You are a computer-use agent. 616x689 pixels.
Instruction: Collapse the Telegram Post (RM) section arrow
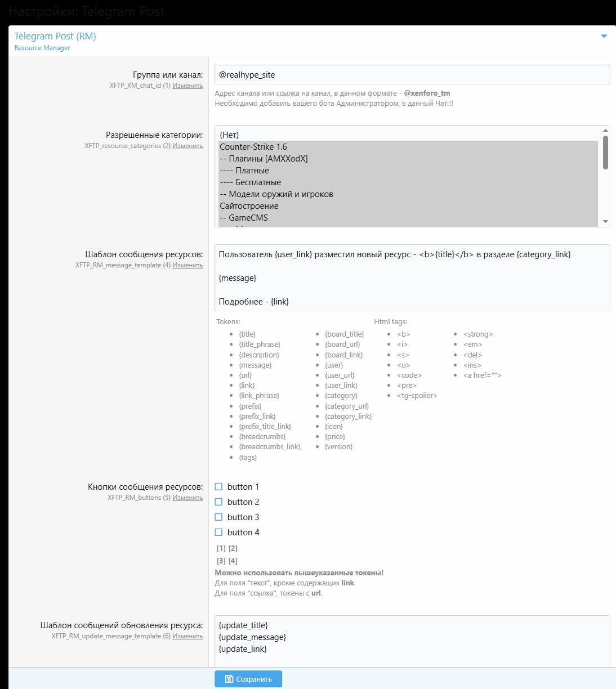click(x=604, y=37)
